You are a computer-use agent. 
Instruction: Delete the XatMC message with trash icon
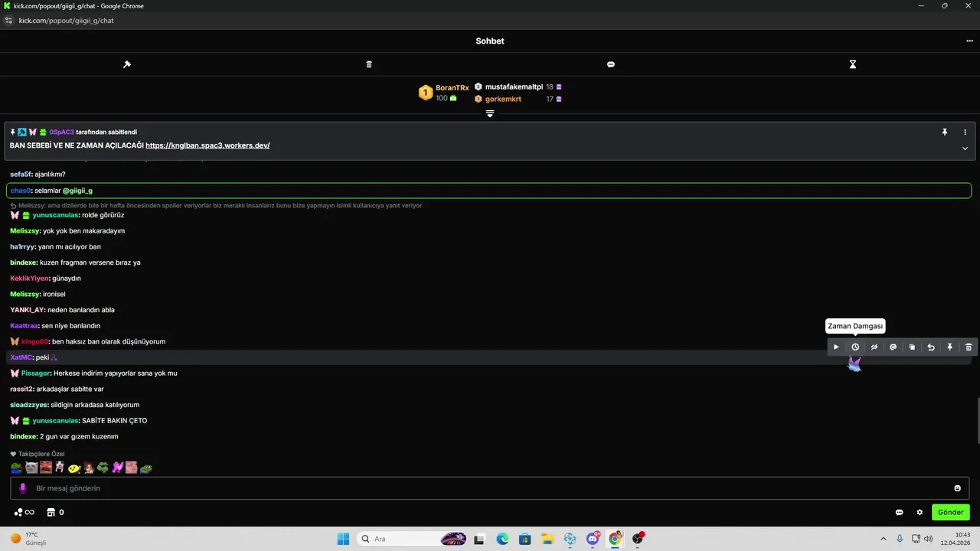(x=969, y=347)
